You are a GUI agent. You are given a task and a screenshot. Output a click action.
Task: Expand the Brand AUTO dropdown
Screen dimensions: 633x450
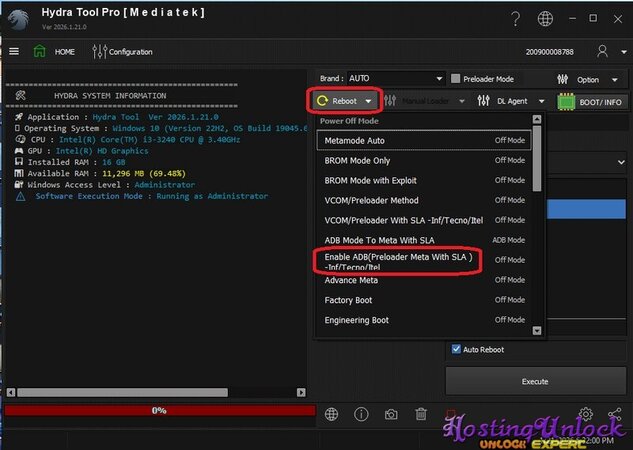click(x=438, y=78)
